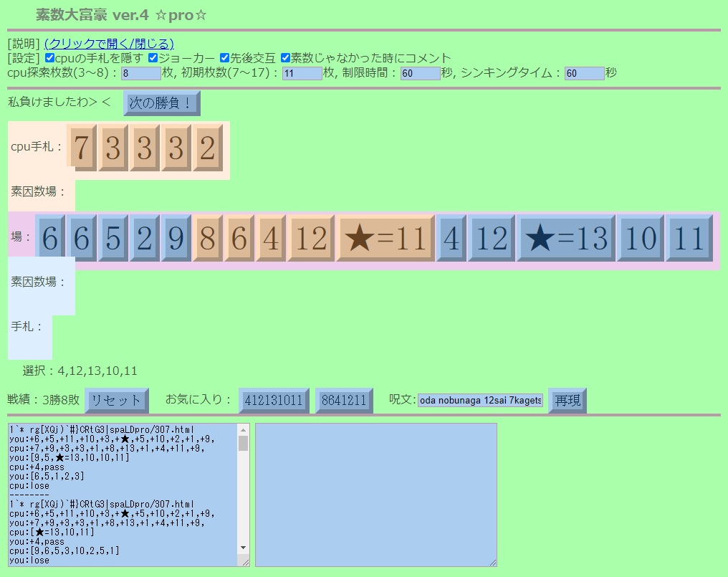Click the tan 8 card on the field
Viewport: 728px width, 577px height.
[208, 238]
